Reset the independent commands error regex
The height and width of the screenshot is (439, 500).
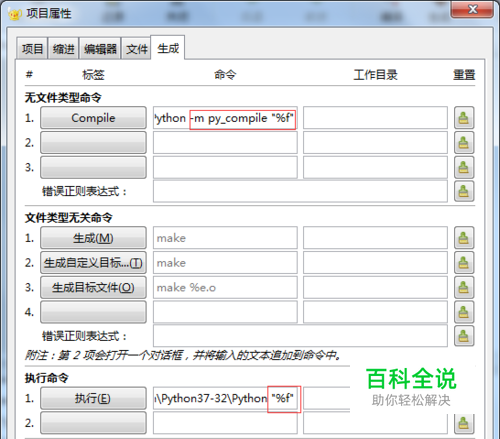tap(464, 336)
